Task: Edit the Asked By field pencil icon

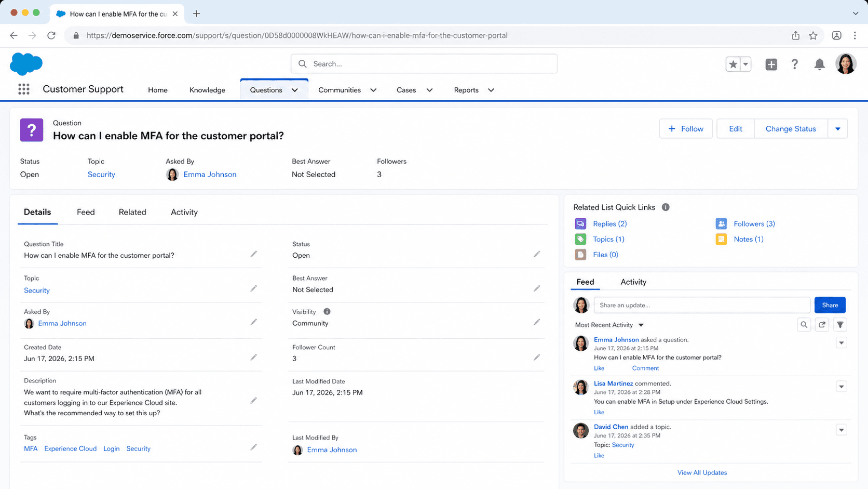Action: [253, 322]
